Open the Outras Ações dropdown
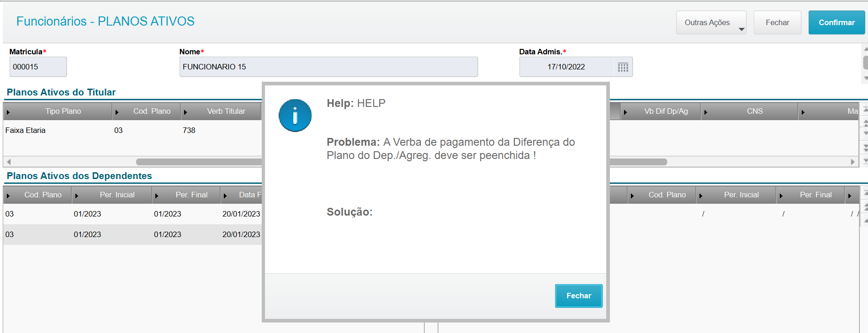This screenshot has width=868, height=333. (711, 22)
